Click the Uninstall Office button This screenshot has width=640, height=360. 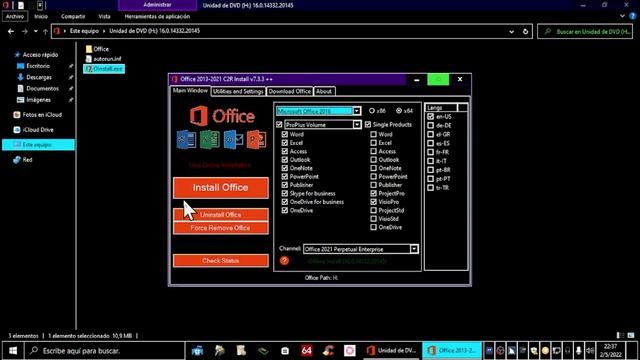click(x=221, y=214)
